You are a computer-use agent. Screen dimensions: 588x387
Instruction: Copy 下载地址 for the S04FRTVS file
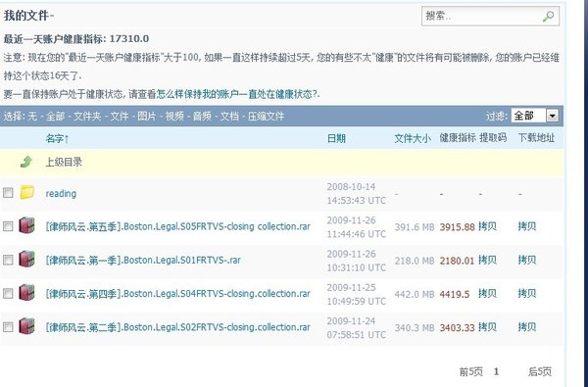pos(527,293)
